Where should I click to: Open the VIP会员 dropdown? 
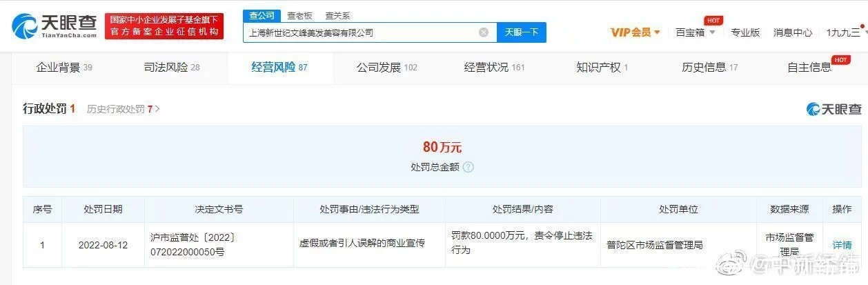click(x=635, y=32)
